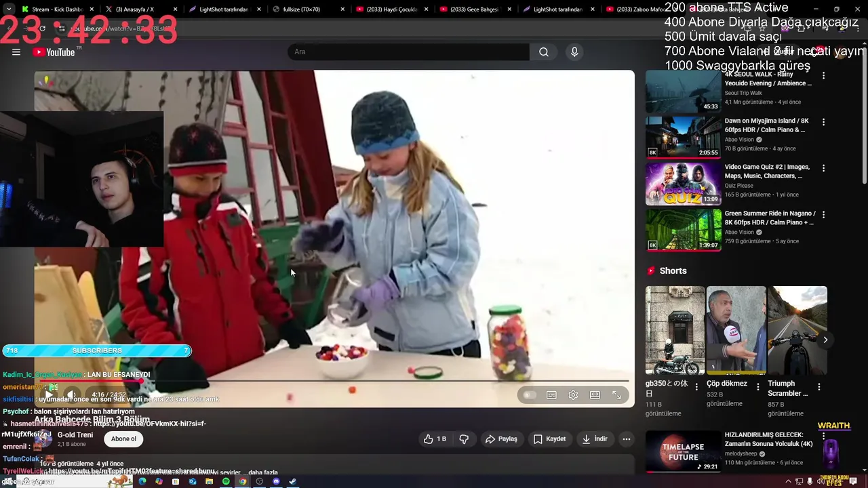Like the video with thumbs up
This screenshot has width=868, height=488.
click(435, 439)
